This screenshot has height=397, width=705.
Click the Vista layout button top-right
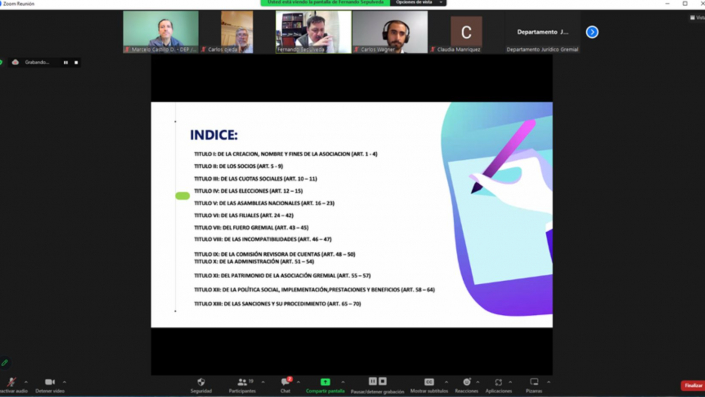(x=697, y=18)
